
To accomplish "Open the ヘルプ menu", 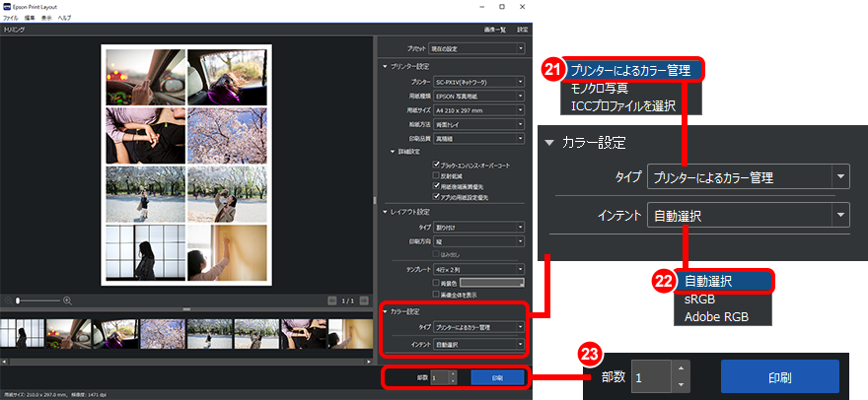I will (x=64, y=19).
